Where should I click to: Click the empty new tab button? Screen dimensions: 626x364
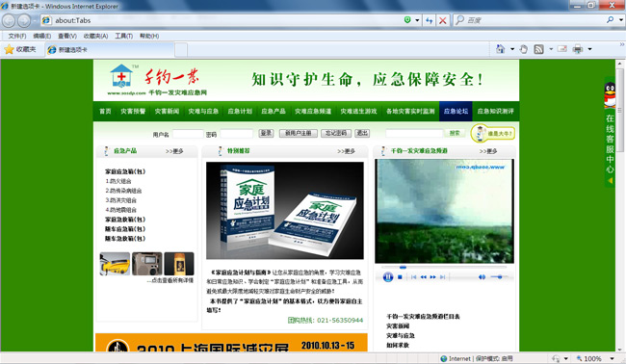point(181,50)
